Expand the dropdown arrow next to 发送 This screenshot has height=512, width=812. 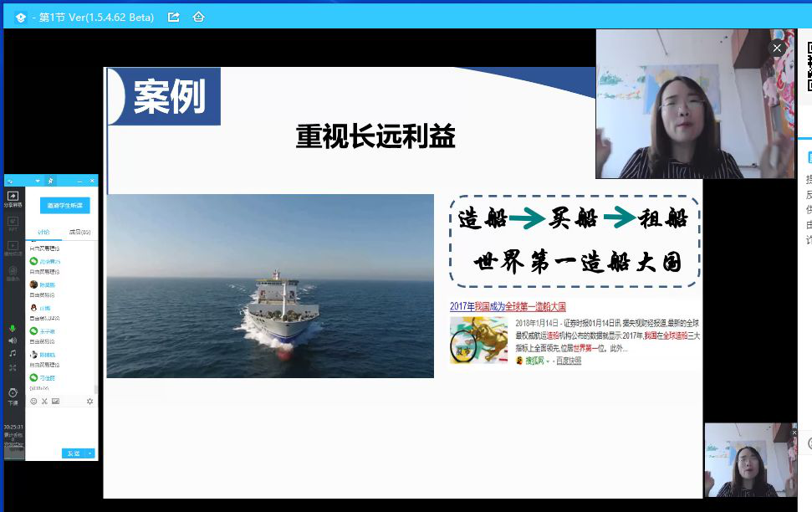click(90, 453)
